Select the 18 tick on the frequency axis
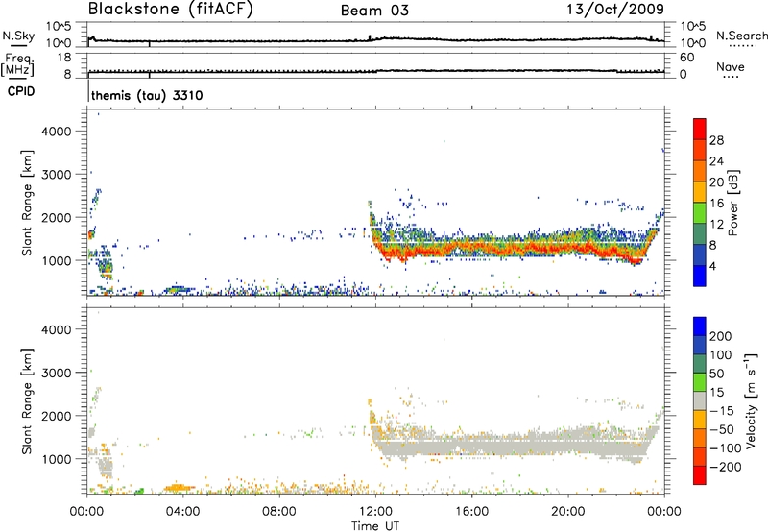Screen dimensions: 768x532 pyautogui.click(x=64, y=58)
